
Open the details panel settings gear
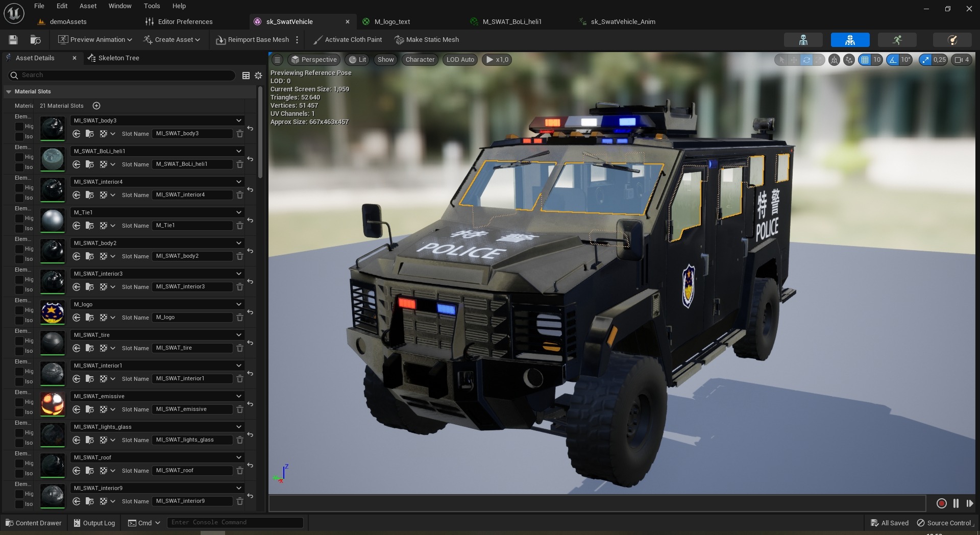[258, 75]
